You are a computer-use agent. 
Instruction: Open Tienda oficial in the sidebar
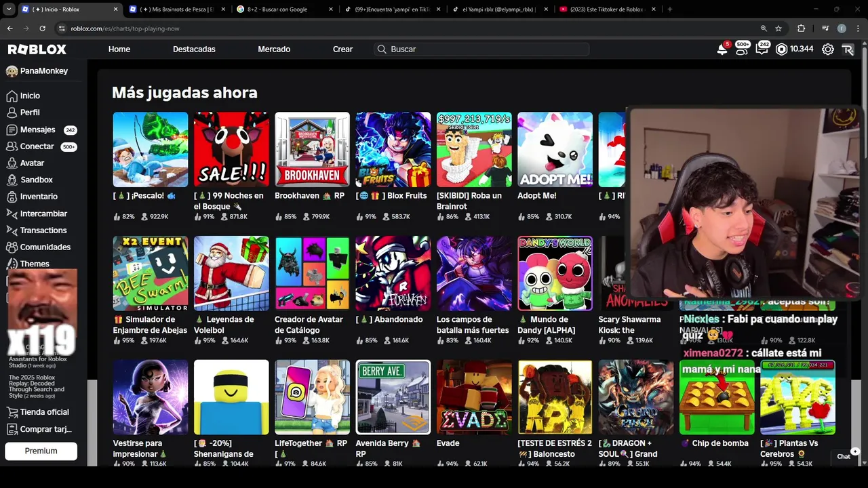click(x=45, y=412)
